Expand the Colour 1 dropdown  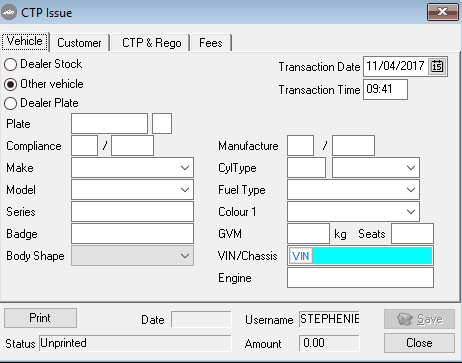411,212
